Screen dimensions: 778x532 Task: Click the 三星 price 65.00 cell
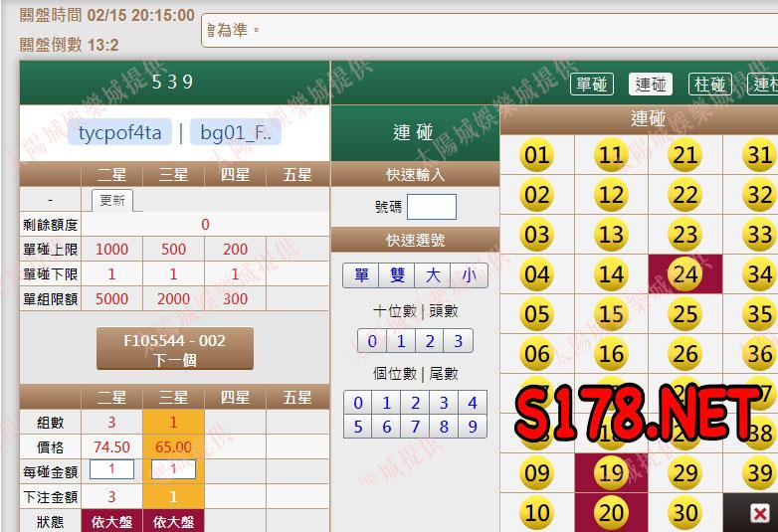[x=173, y=447]
